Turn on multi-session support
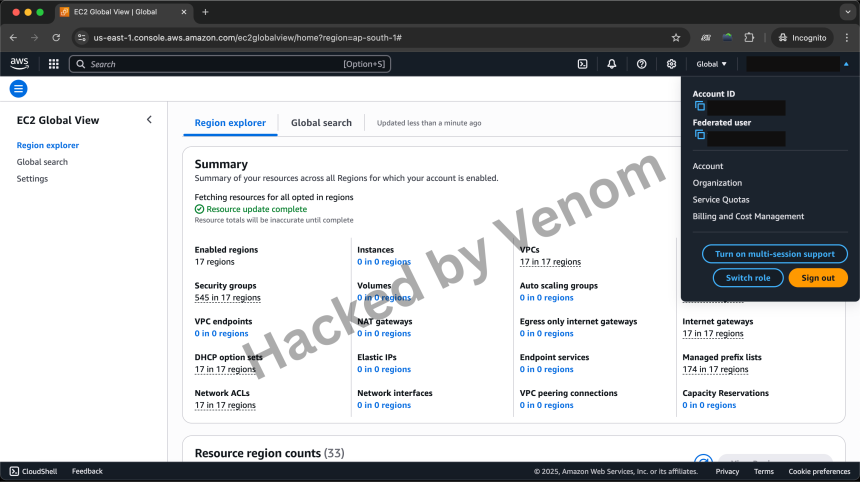Image resolution: width=860 pixels, height=482 pixels. pyautogui.click(x=774, y=254)
